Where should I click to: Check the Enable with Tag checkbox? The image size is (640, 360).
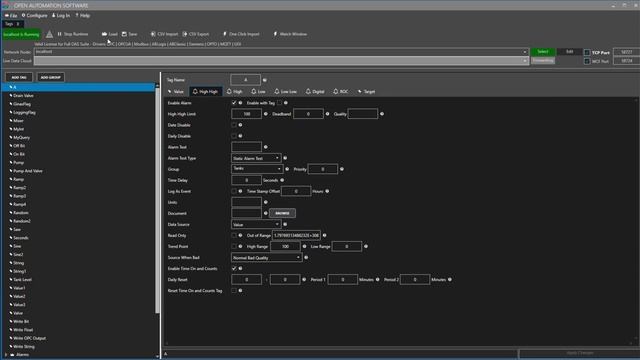click(280, 103)
